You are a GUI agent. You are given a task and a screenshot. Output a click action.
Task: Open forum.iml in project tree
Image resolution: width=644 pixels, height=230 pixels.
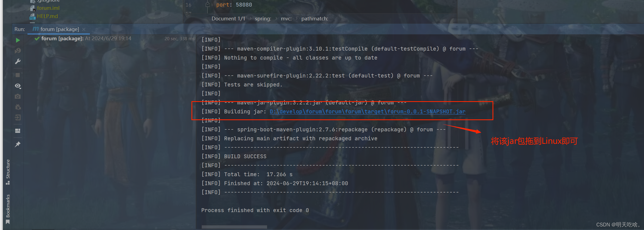(x=48, y=8)
